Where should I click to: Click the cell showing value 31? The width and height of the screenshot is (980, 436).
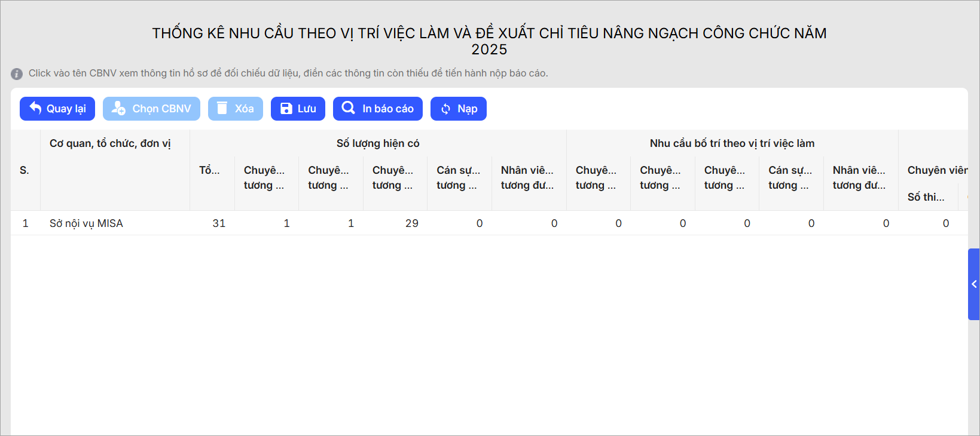(219, 223)
